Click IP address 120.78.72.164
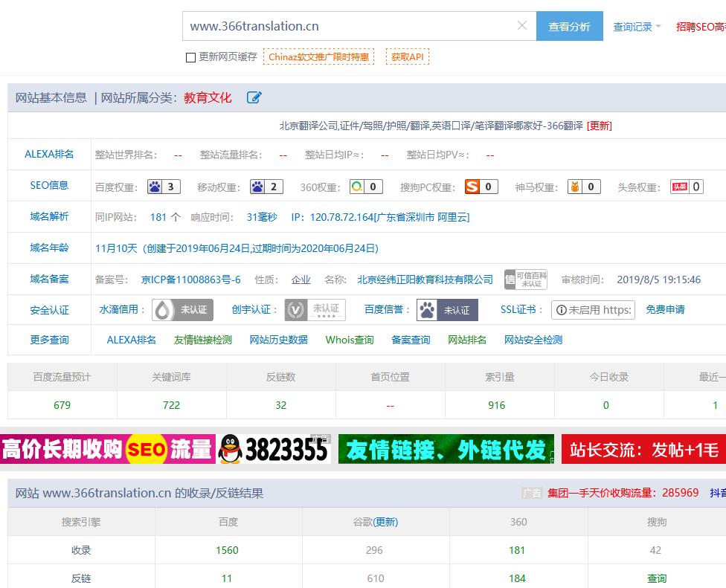The image size is (726, 588). (341, 217)
